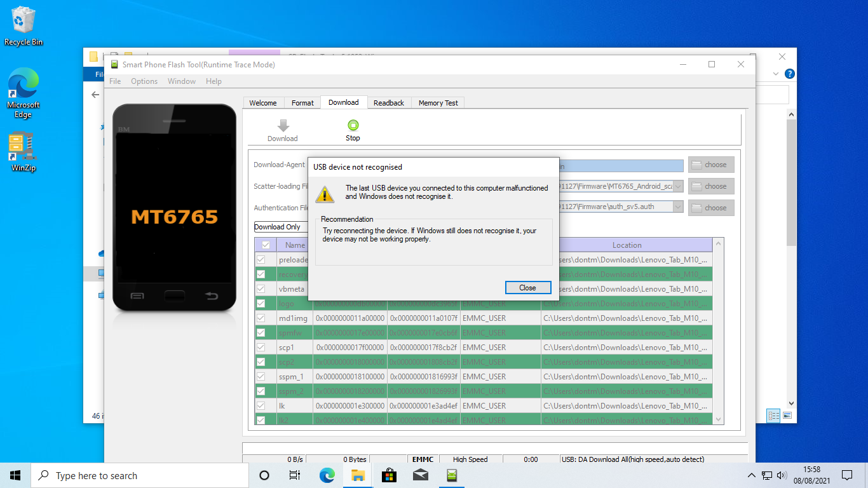Screen dimensions: 868x488
Task: Toggle the preloader row checkbox
Action: point(261,259)
